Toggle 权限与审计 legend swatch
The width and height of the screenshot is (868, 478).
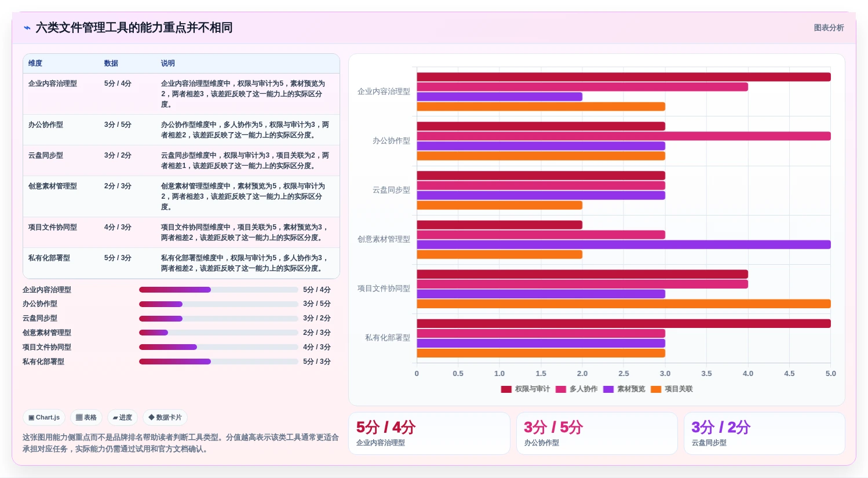point(506,389)
